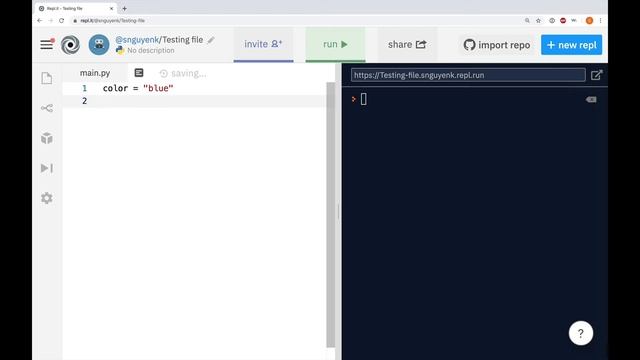Open a new browser tab
Viewport: 640px width, 360px height.
point(124,8)
